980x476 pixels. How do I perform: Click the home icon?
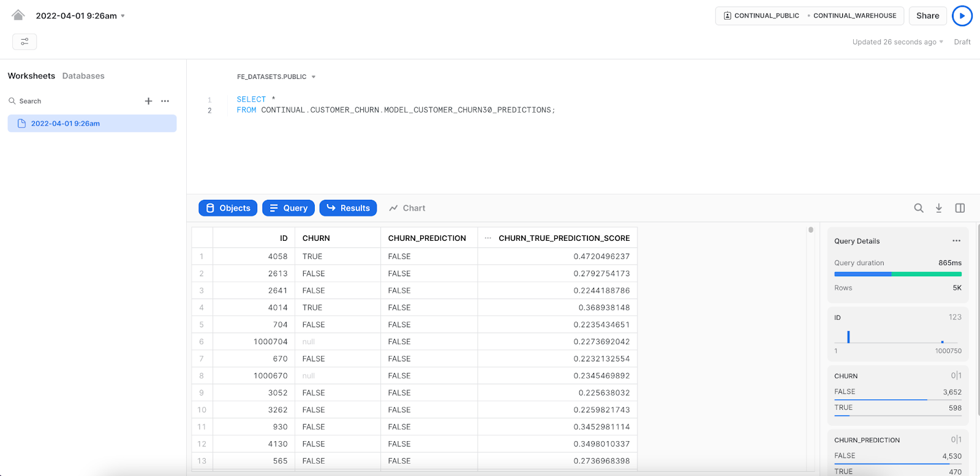tap(18, 15)
